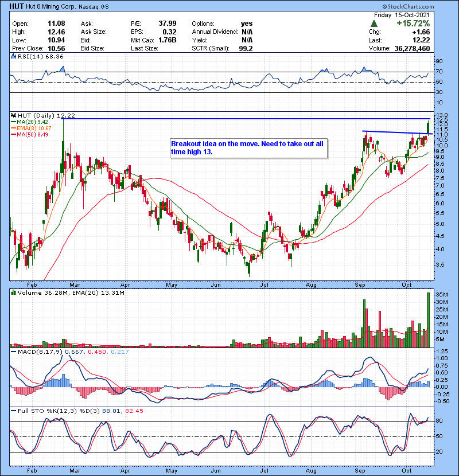The width and height of the screenshot is (459, 476).
Task: Click the green MA(20) legend line swatch
Action: tap(14, 122)
